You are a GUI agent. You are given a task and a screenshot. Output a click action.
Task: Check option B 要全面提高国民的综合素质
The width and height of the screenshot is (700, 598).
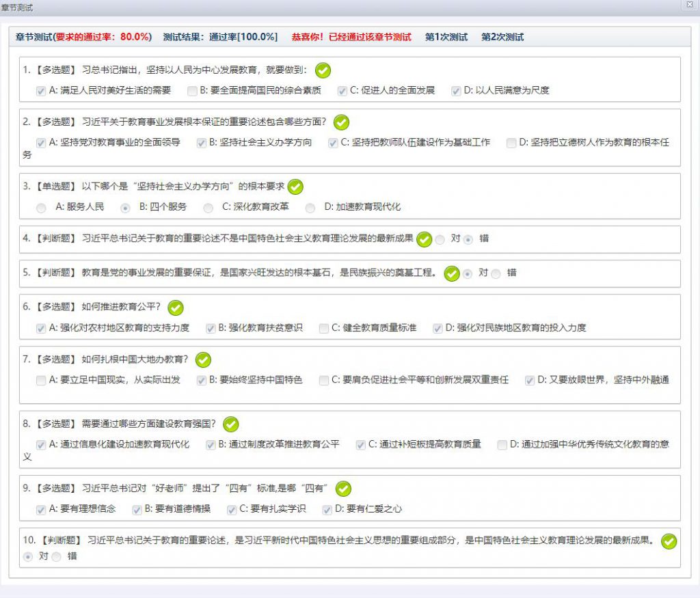[193, 90]
